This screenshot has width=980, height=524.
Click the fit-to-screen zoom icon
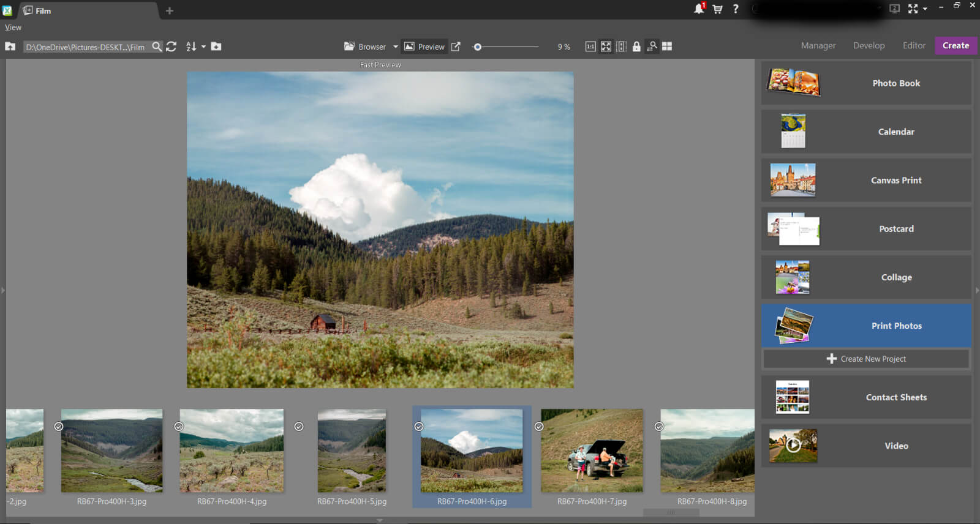click(x=606, y=47)
